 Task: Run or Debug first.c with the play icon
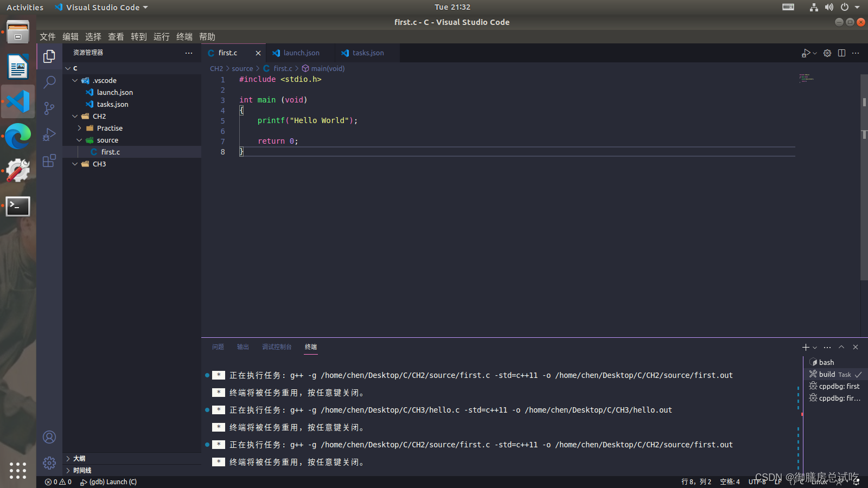point(806,53)
